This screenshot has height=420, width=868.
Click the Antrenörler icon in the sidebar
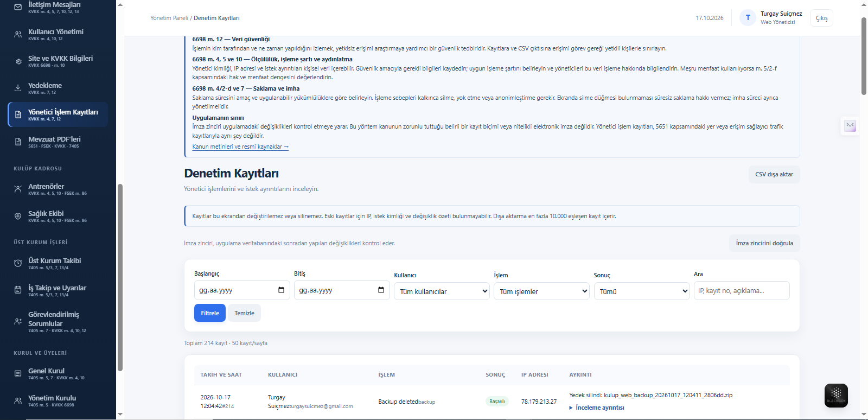[x=18, y=189]
